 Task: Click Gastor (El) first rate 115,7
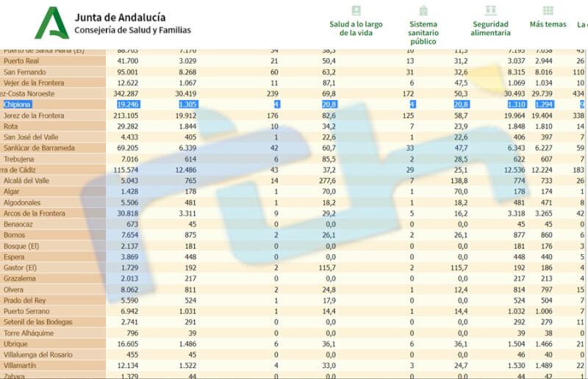(x=327, y=267)
